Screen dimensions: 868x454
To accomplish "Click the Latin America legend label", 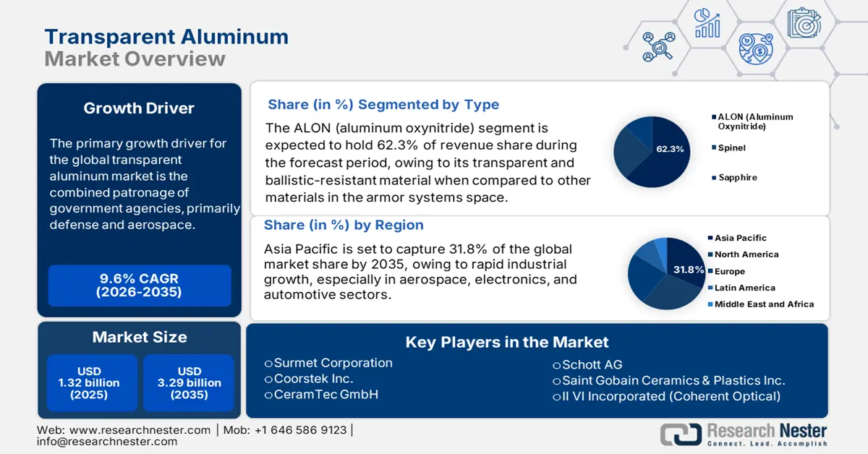I will pyautogui.click(x=745, y=288).
